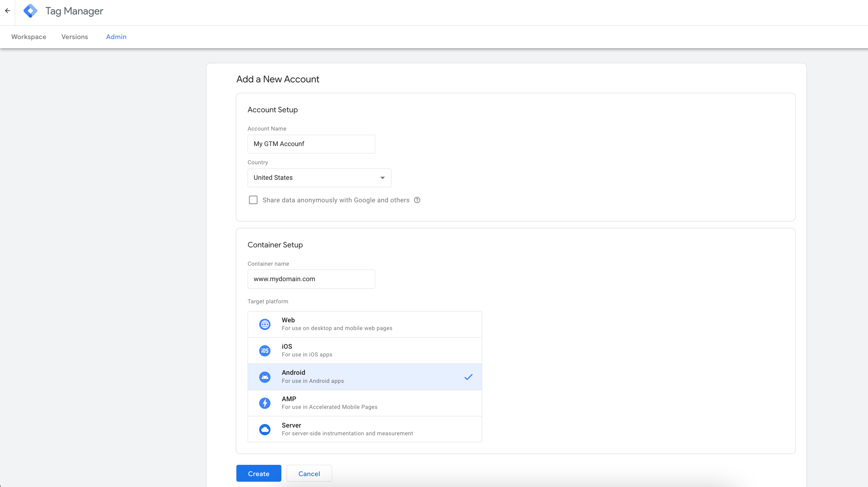Click 'Share data anonymously with Google' label
The width and height of the screenshot is (868, 487).
[x=336, y=200]
